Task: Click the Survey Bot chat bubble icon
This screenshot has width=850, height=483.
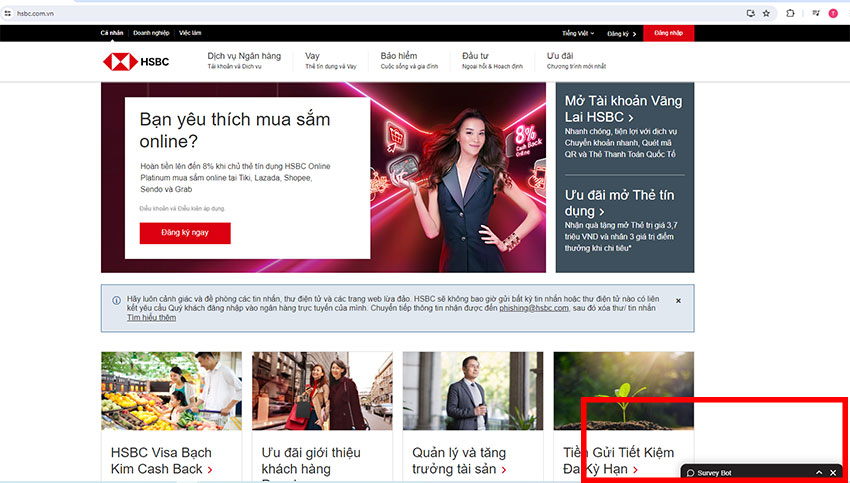Action: pyautogui.click(x=690, y=473)
